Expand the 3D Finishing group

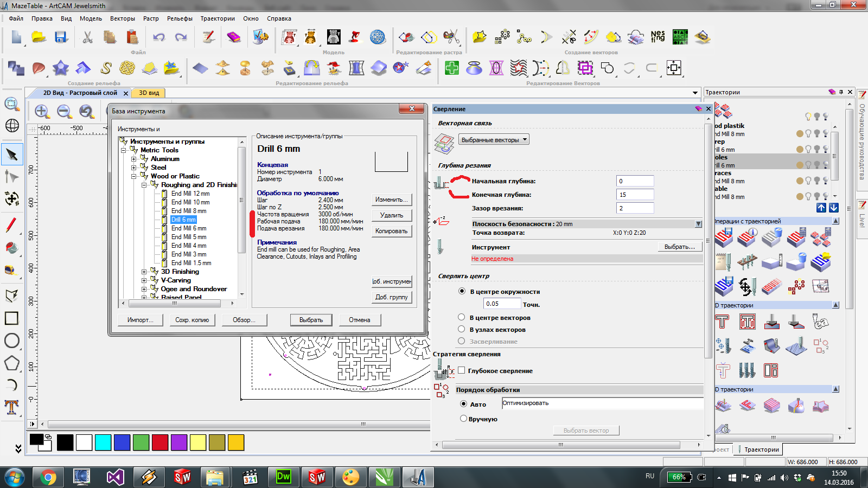coord(144,272)
